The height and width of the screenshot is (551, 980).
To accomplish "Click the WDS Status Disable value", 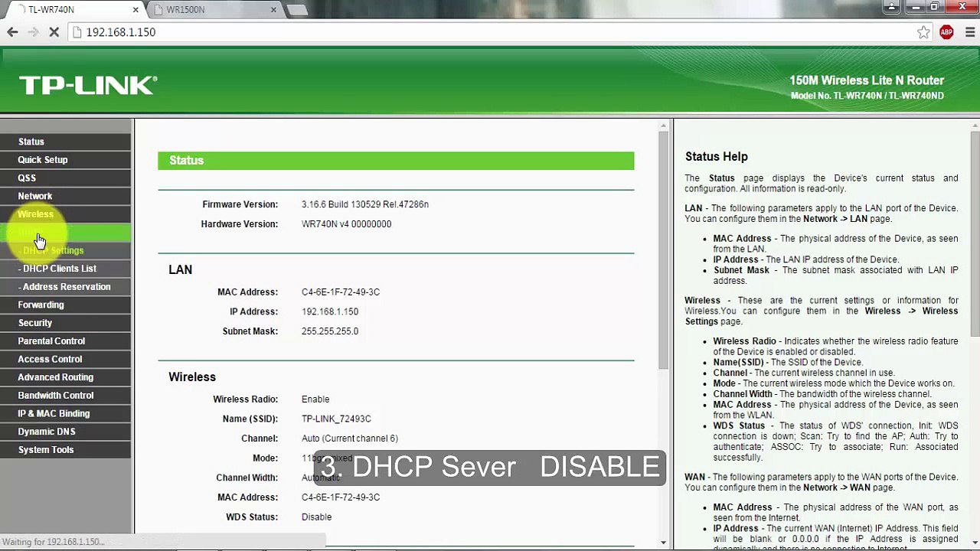I will [316, 517].
